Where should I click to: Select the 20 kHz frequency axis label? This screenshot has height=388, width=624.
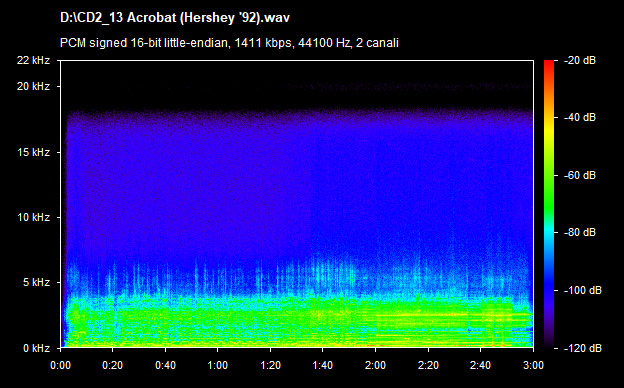pyautogui.click(x=33, y=86)
